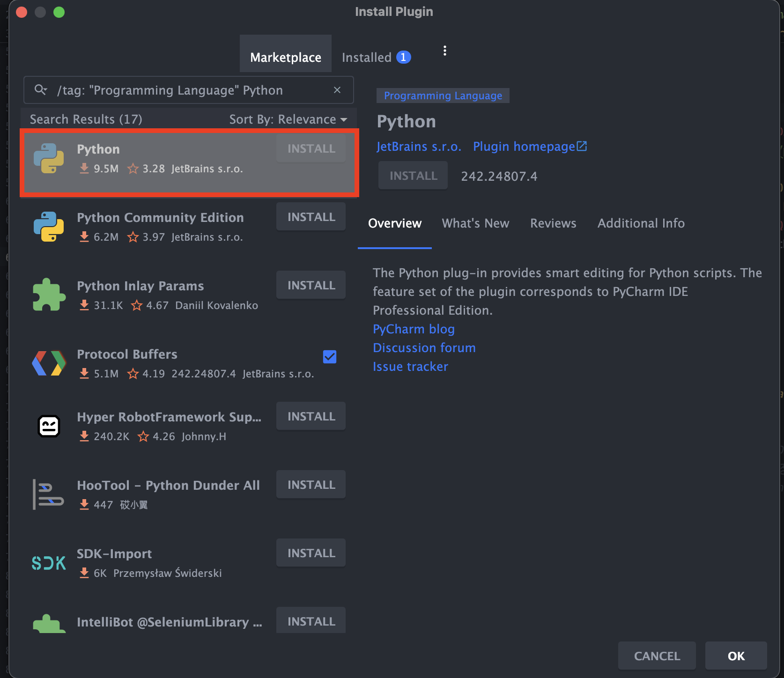Screen dimensions: 784x678
Task: Uncheck the Protocol Buffers enabled checkbox
Action: coord(330,357)
